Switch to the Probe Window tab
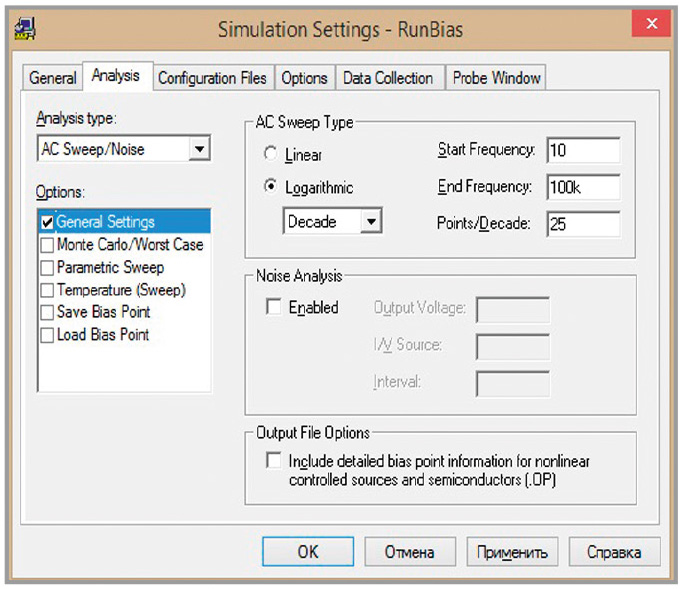This screenshot has height=589, width=683. pos(496,78)
